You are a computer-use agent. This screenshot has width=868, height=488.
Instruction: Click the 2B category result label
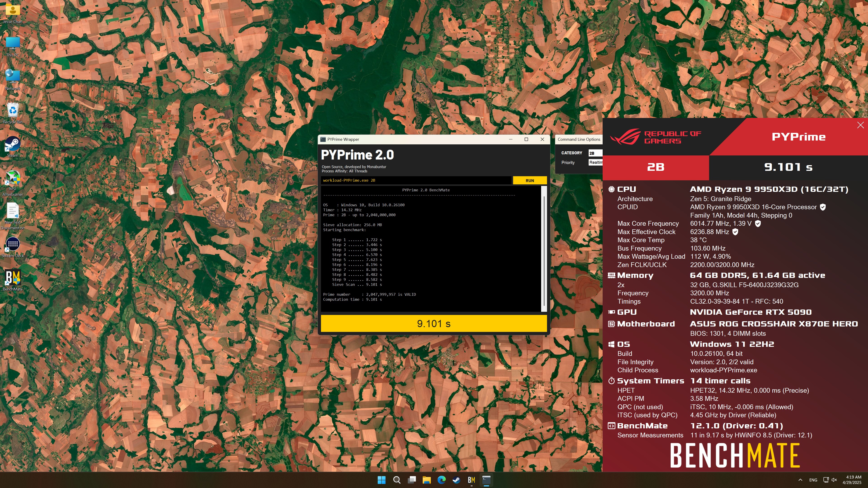tap(655, 167)
